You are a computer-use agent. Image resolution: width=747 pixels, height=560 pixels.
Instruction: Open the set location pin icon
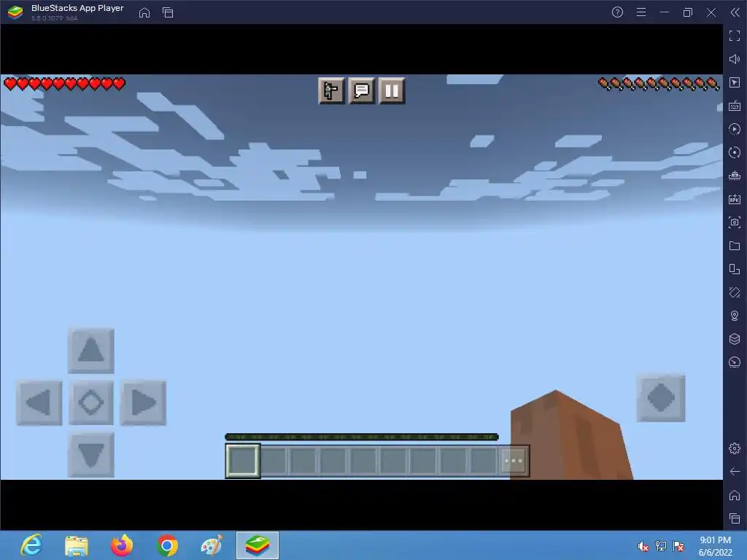(735, 316)
